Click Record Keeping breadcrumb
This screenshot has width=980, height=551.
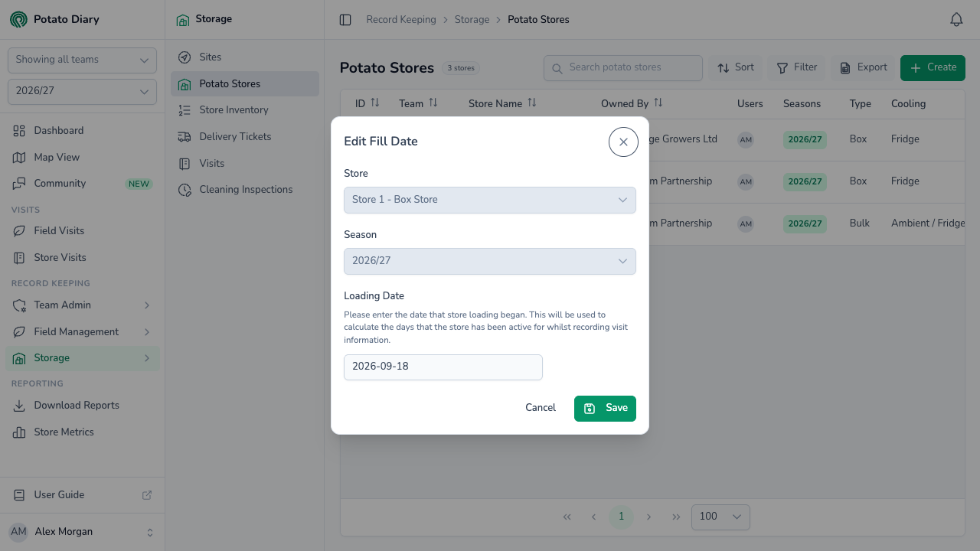401,20
